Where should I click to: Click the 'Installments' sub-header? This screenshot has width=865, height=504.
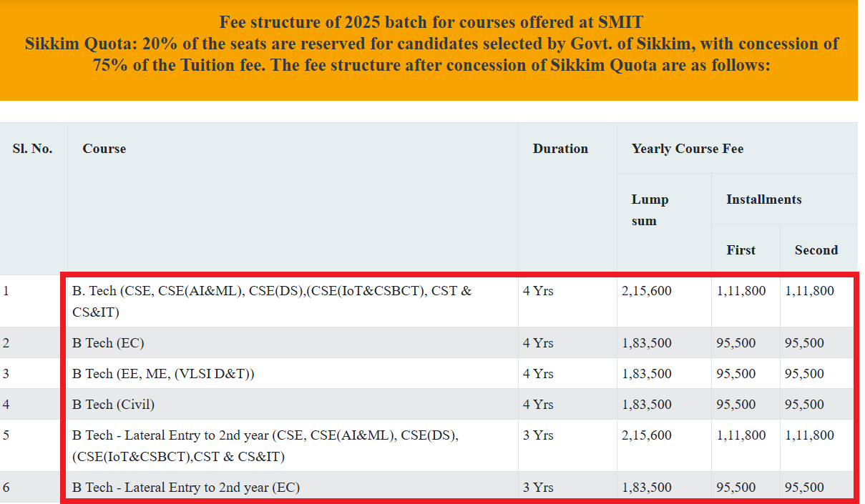[764, 199]
